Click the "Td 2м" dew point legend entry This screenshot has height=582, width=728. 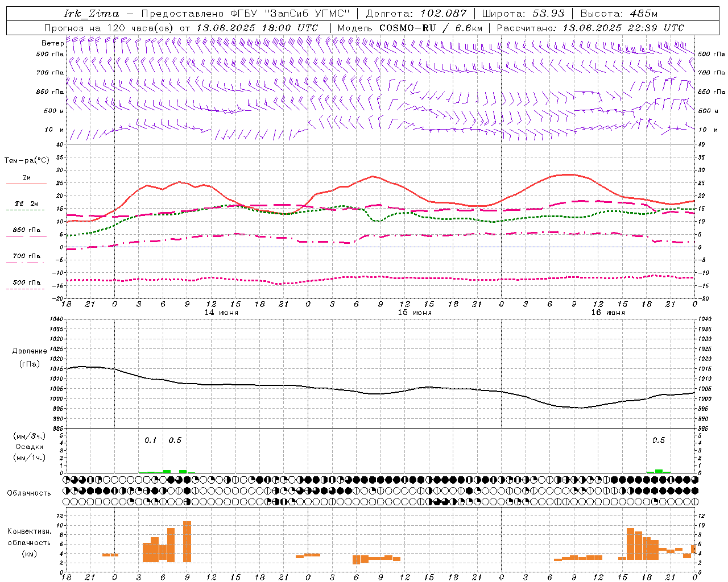(x=27, y=203)
